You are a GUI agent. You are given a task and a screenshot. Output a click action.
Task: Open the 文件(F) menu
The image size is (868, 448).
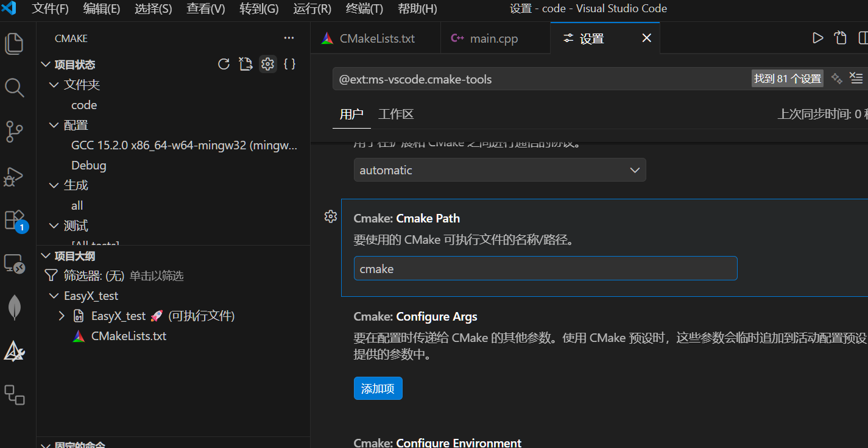pos(50,9)
